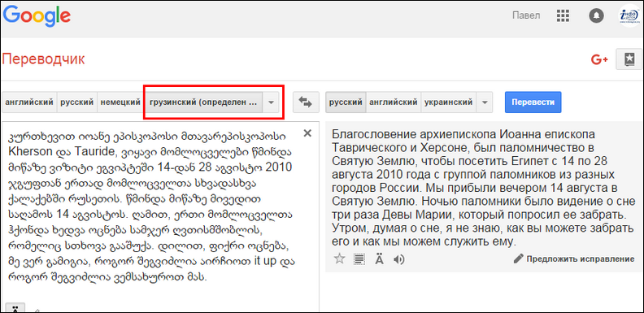Open Google notifications bell
This screenshot has width=644, height=313.
pos(595,16)
